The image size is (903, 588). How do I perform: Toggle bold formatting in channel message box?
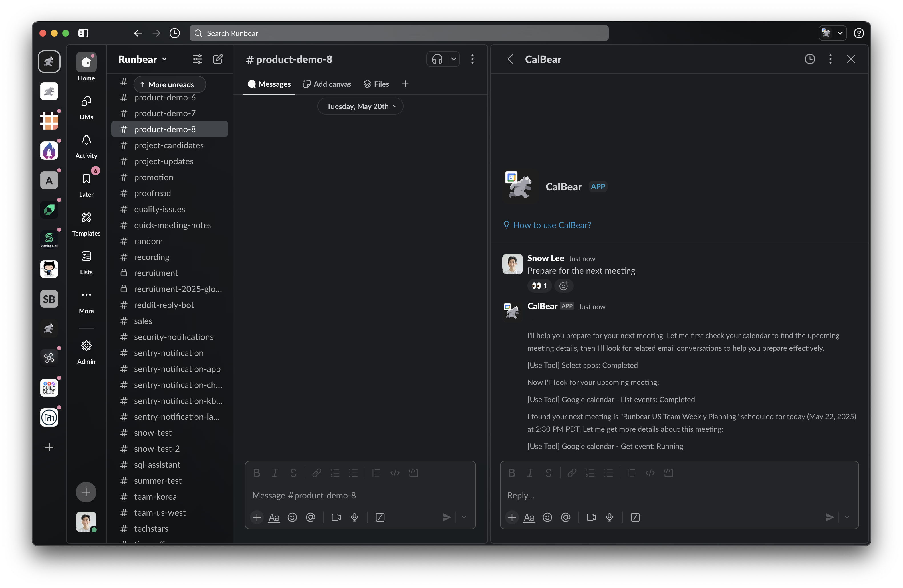257,473
